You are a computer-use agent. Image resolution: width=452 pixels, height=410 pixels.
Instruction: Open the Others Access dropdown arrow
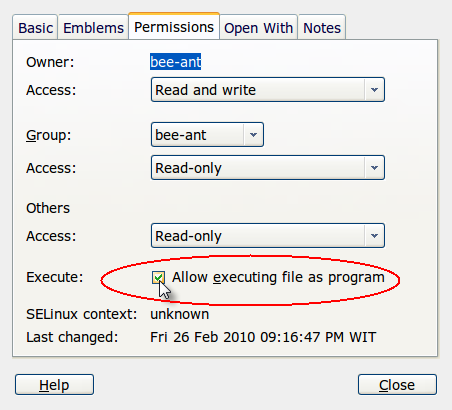click(x=374, y=236)
